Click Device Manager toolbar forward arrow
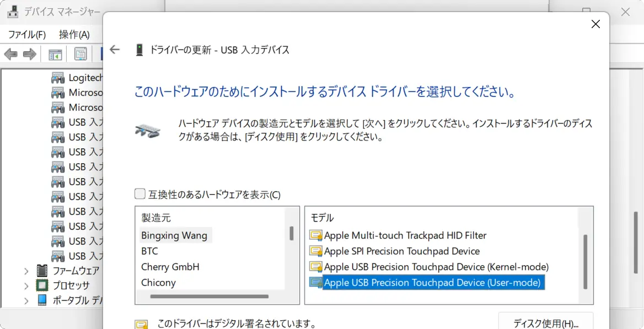This screenshot has height=329, width=644. 30,54
